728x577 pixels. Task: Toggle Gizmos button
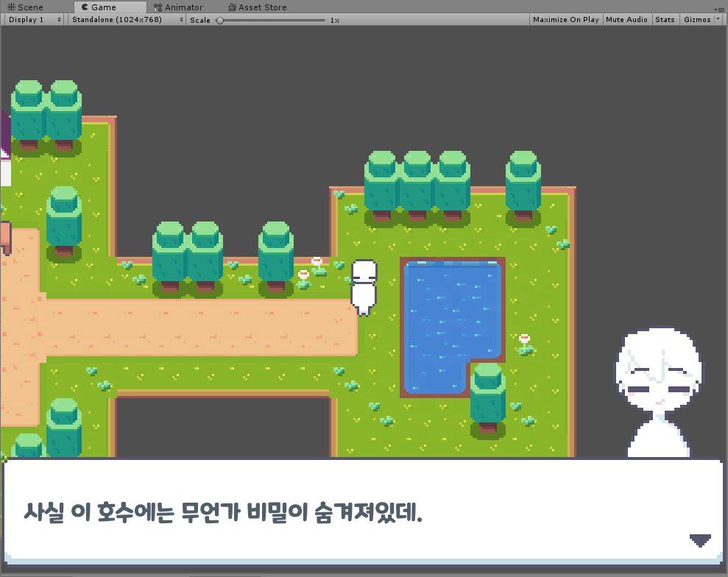tap(697, 19)
